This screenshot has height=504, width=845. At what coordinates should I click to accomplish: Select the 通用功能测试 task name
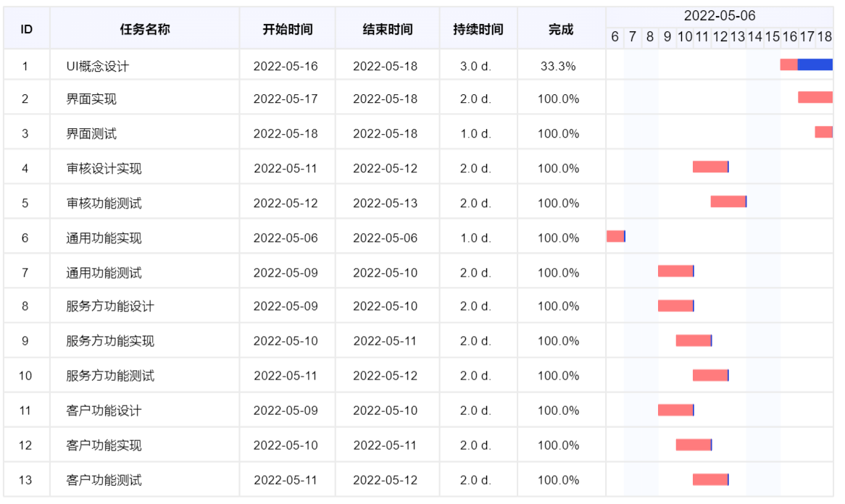point(104,273)
